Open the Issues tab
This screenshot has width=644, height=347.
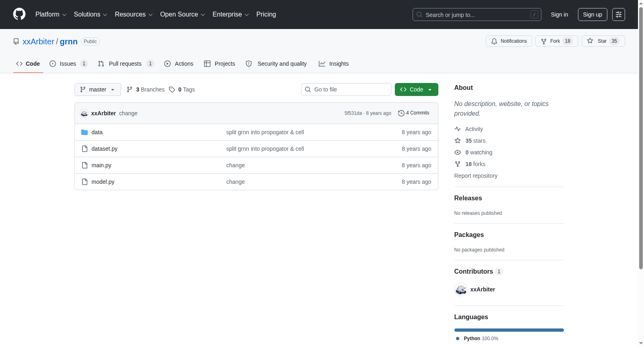coord(68,64)
